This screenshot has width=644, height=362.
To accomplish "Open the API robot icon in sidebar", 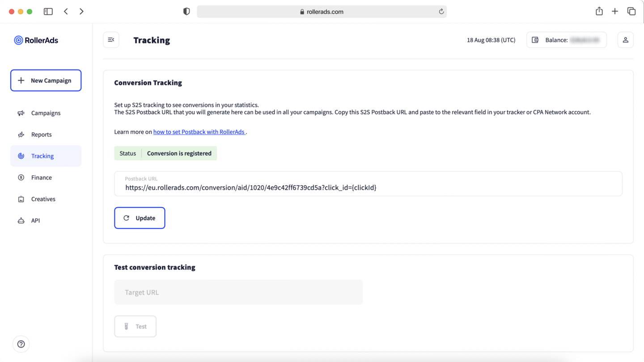I will coord(21,220).
